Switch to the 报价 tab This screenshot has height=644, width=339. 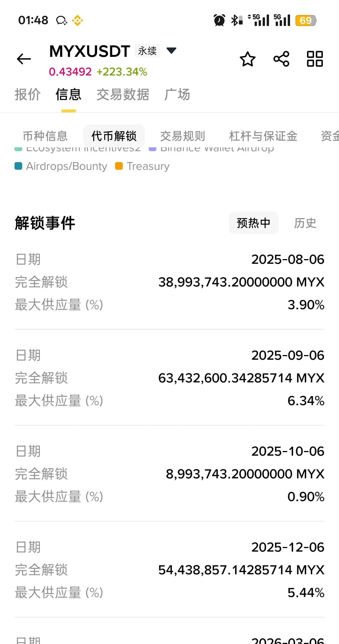point(28,95)
